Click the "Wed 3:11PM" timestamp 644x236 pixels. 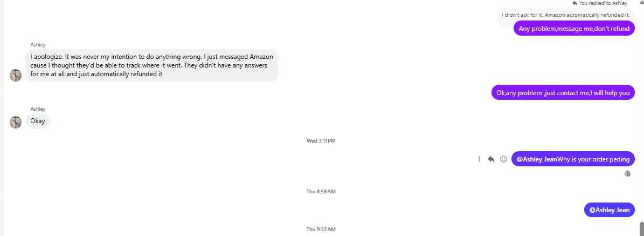pyautogui.click(x=321, y=141)
